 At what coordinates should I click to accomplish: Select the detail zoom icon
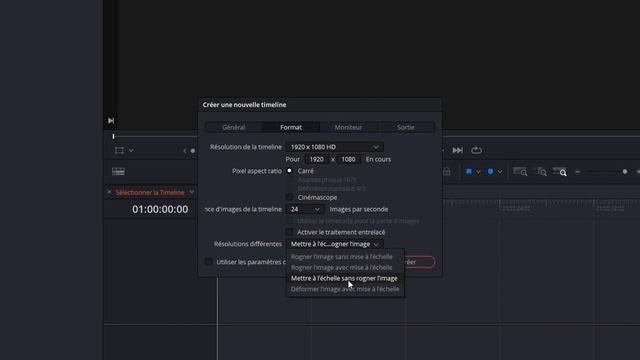[x=542, y=172]
